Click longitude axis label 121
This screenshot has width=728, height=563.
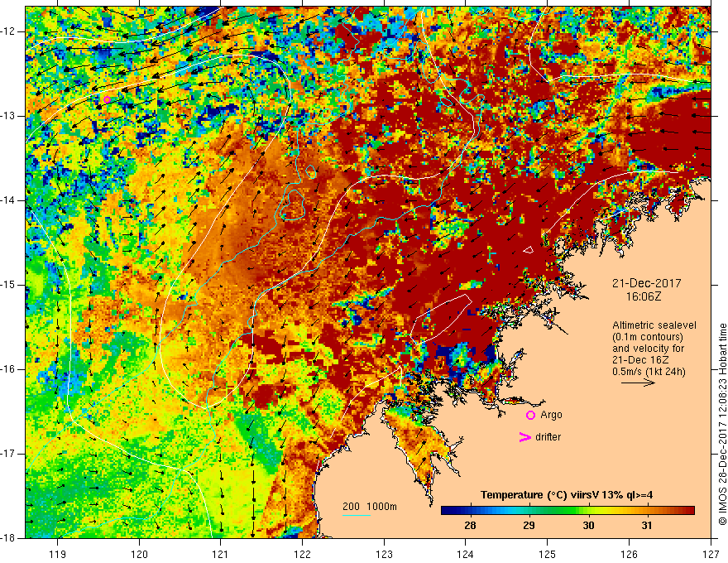click(221, 554)
